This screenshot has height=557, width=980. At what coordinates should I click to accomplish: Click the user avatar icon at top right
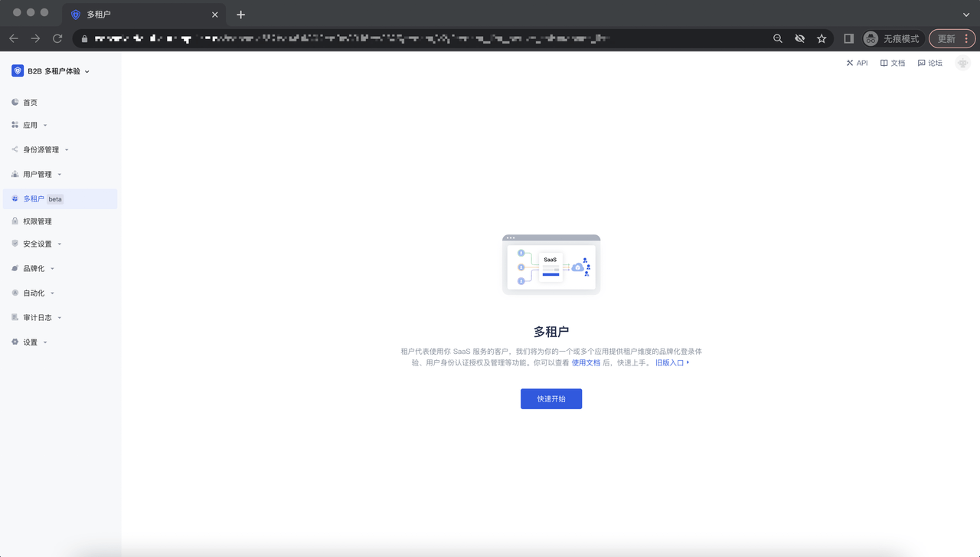(962, 63)
